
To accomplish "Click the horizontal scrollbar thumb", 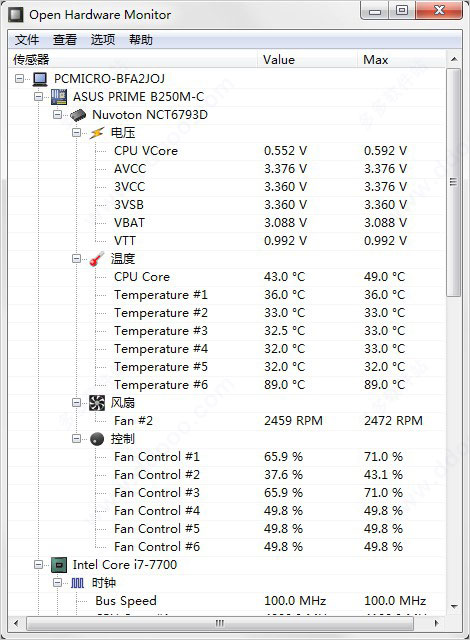I will pos(219,623).
